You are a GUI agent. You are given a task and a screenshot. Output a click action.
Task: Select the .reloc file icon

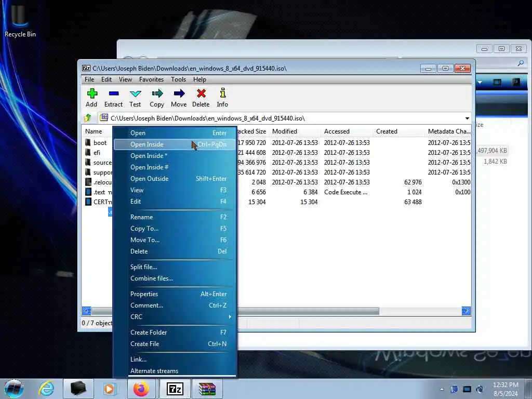click(x=88, y=182)
